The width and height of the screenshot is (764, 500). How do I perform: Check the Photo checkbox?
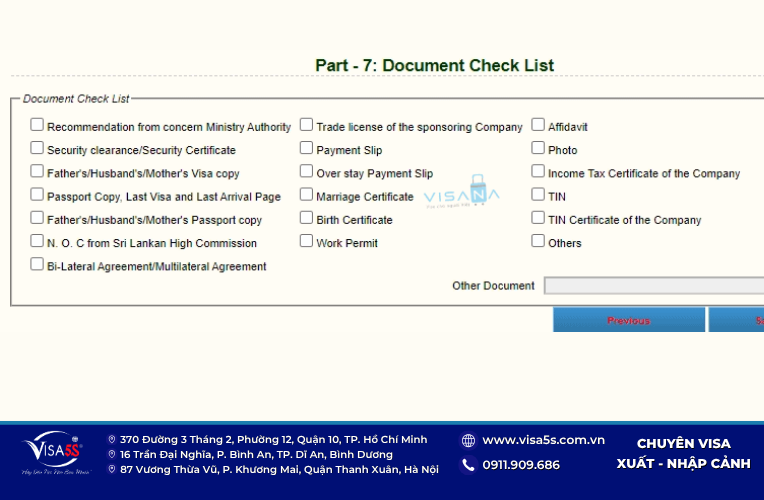point(538,148)
